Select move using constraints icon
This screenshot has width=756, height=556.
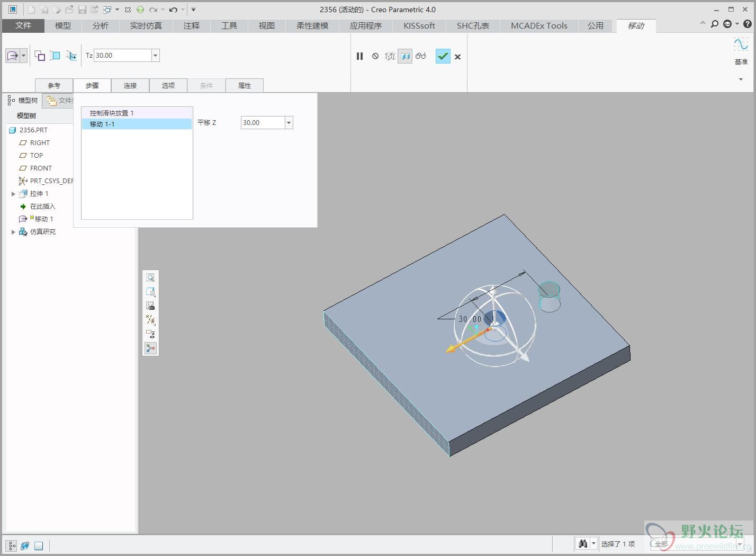pyautogui.click(x=55, y=56)
